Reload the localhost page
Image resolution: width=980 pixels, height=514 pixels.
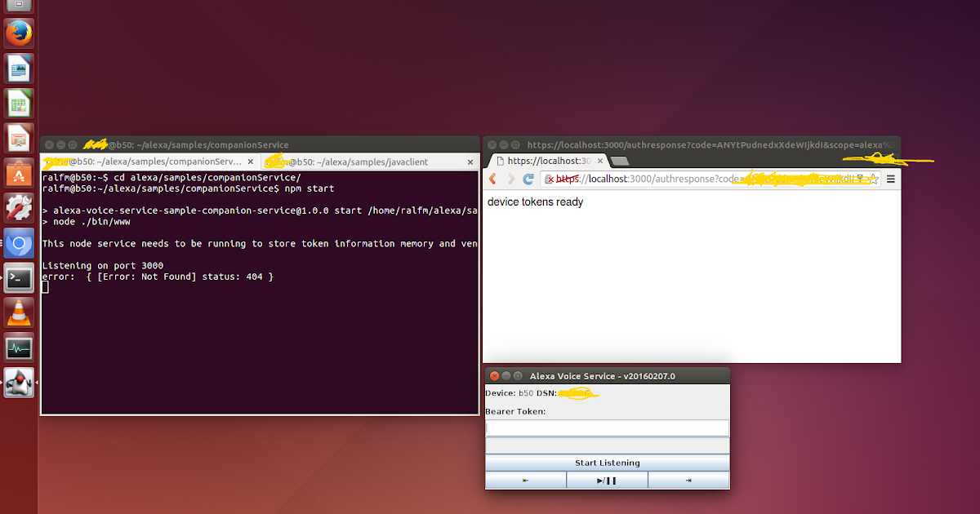[x=528, y=179]
